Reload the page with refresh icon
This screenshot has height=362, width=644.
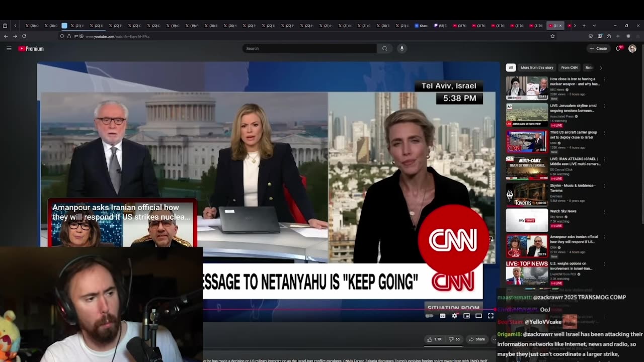[x=24, y=36]
